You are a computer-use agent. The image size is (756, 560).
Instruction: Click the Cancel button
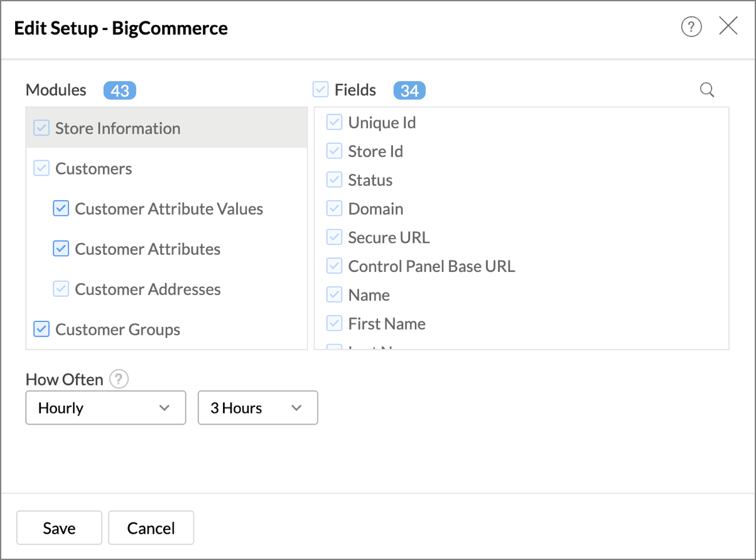click(x=151, y=528)
